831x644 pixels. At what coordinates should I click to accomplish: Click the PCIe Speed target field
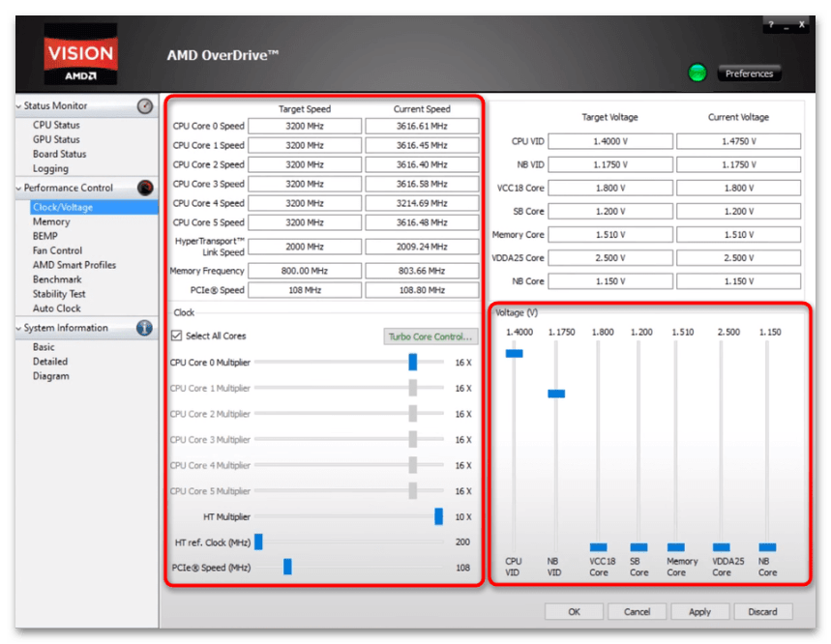tap(305, 290)
